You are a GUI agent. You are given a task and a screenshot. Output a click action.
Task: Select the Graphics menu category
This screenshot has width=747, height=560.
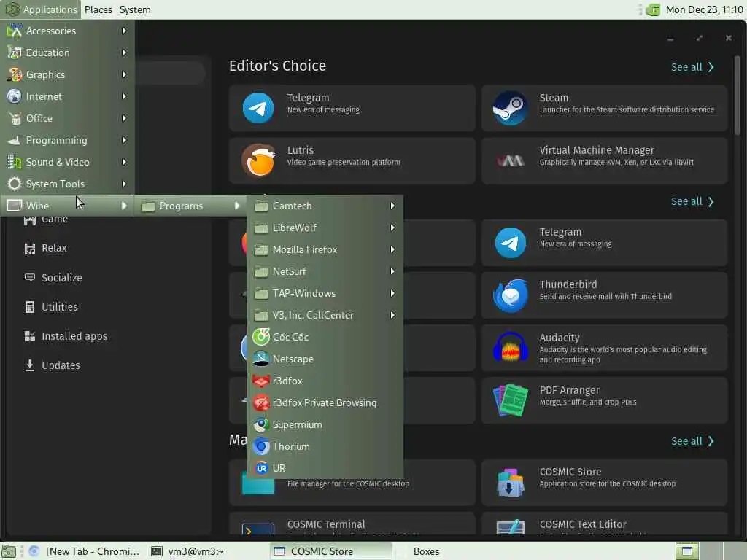68,74
